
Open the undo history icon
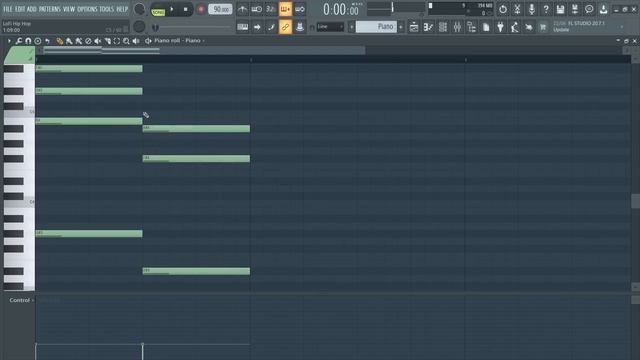503,9
